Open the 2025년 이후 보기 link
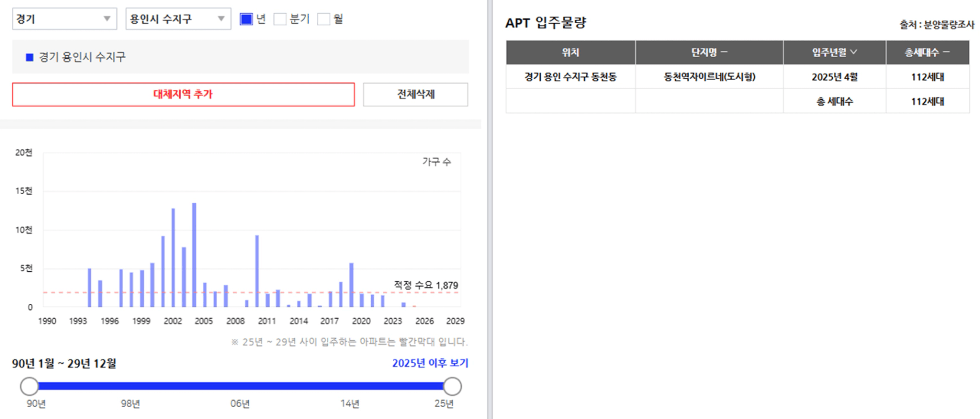 click(430, 363)
